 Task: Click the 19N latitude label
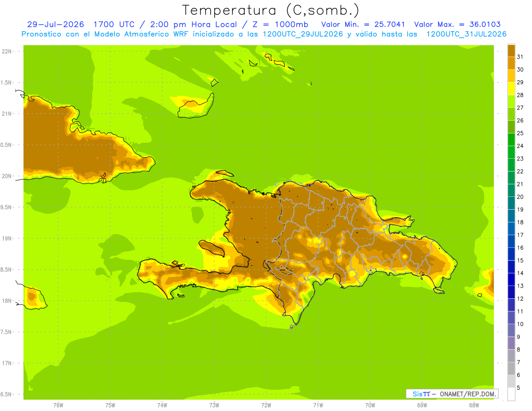pyautogui.click(x=7, y=239)
